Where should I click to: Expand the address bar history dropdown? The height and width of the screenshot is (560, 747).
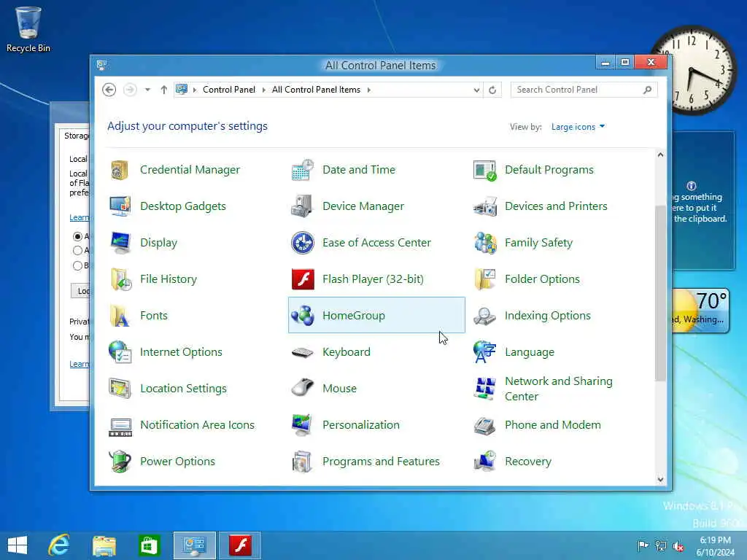click(476, 90)
